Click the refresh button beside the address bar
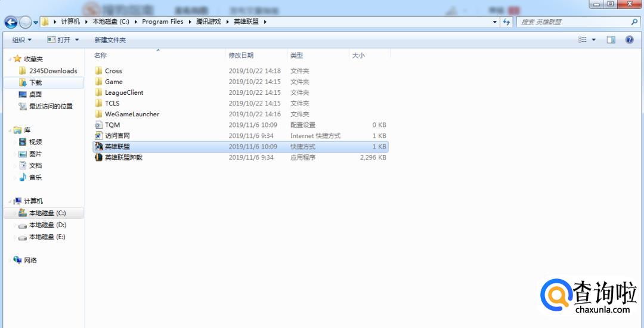The width and height of the screenshot is (644, 328). pyautogui.click(x=506, y=21)
